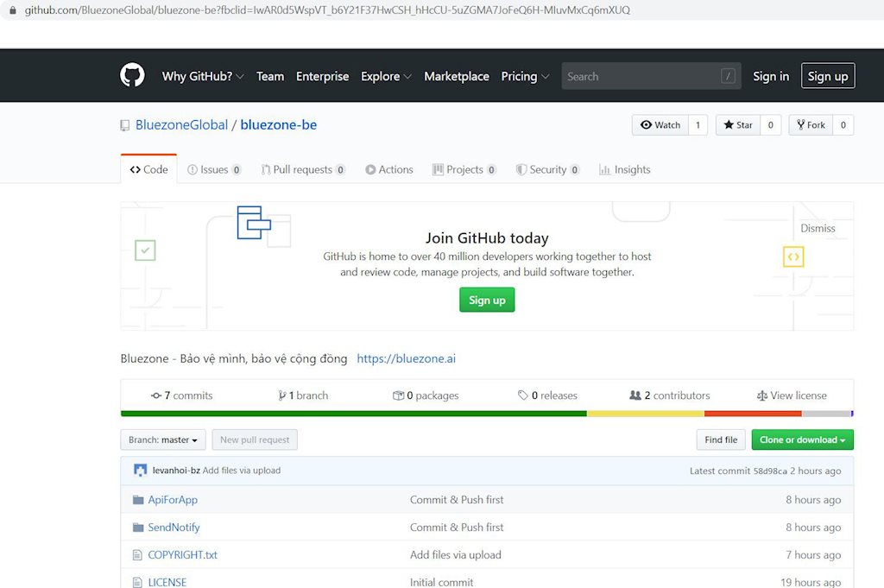Focus the GitHub search field
884x588 pixels.
[639, 76]
